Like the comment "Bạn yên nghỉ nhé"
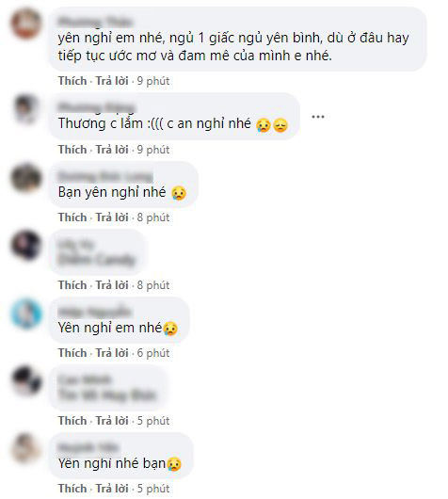This screenshot has height=499, width=448. click(72, 217)
